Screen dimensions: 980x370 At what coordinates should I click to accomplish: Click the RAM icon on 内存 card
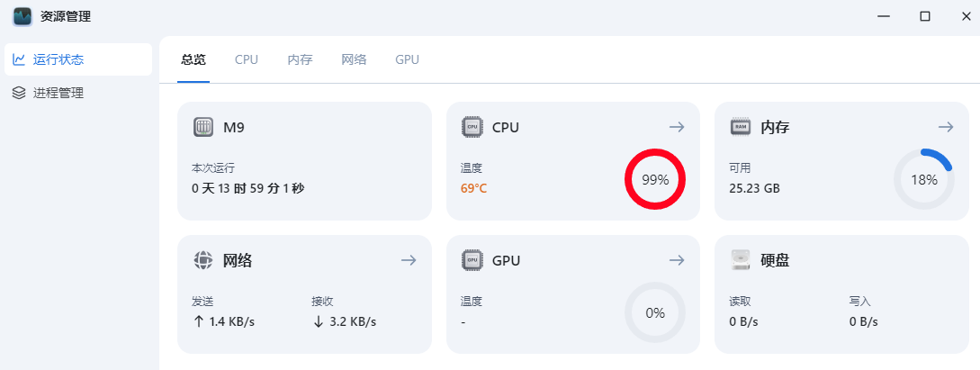[x=740, y=128]
